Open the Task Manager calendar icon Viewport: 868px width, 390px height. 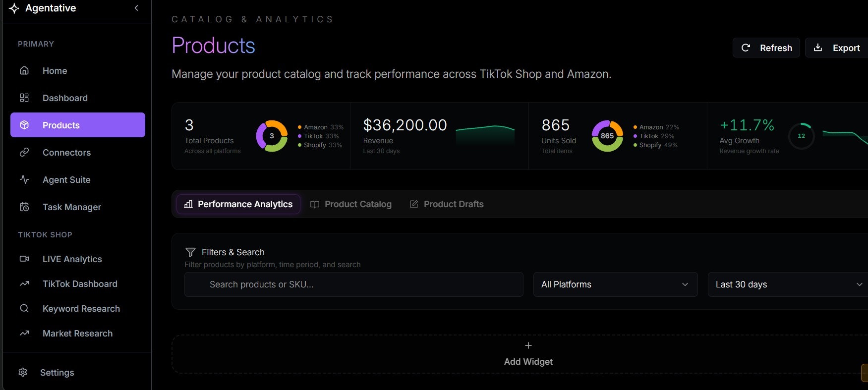[x=24, y=207]
